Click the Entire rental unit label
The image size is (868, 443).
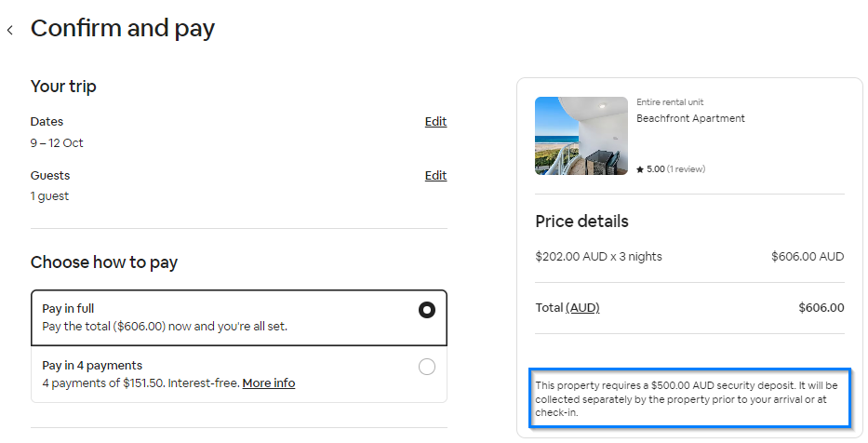click(670, 102)
